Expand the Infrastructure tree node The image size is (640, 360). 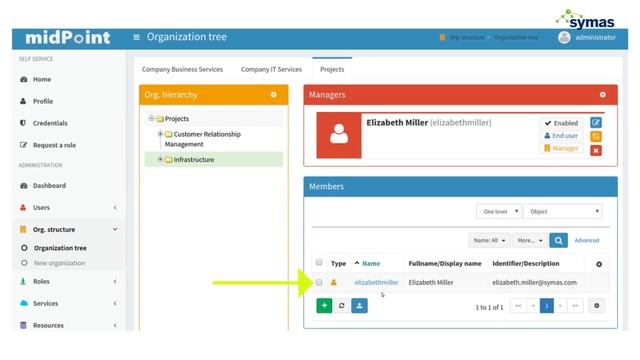160,159
